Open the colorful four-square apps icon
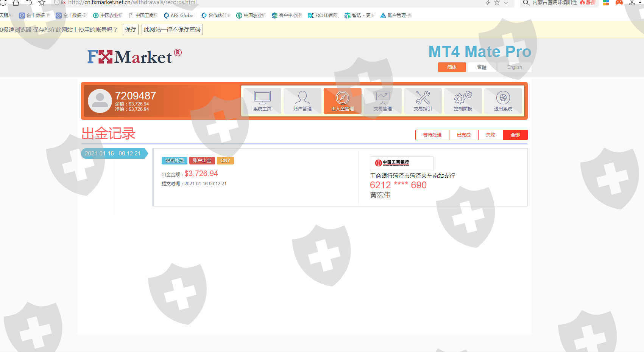 (x=606, y=3)
